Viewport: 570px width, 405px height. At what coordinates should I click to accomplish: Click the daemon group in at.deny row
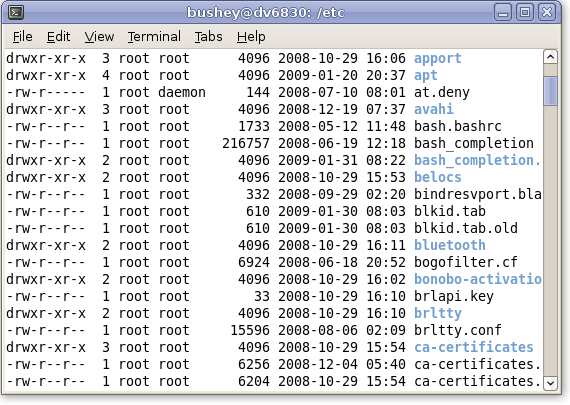[182, 92]
